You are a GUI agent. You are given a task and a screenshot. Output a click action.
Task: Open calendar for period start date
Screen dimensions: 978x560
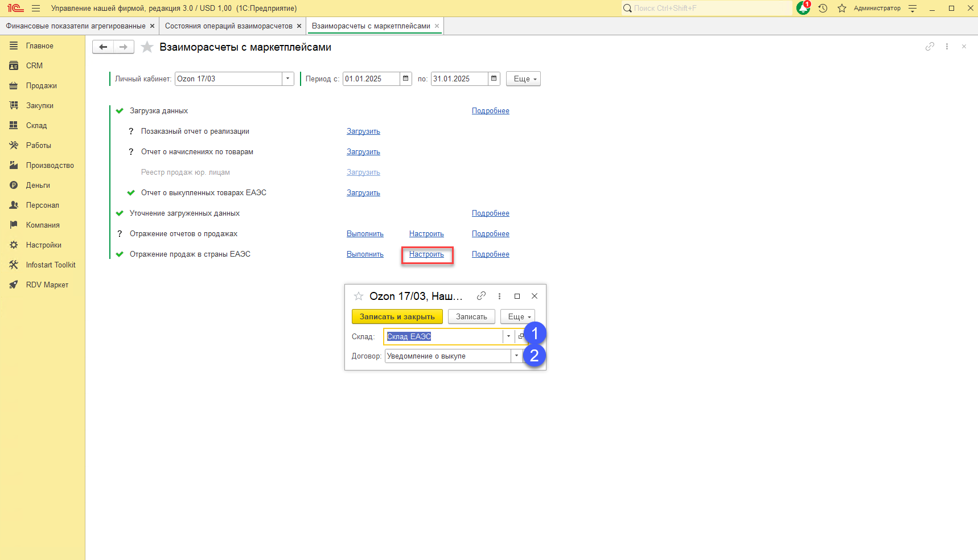[x=406, y=79]
